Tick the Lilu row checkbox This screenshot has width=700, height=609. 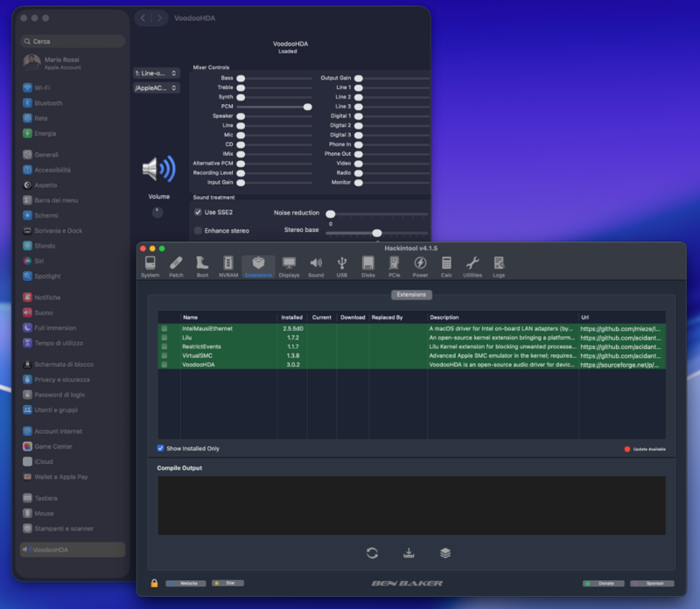[164, 338]
